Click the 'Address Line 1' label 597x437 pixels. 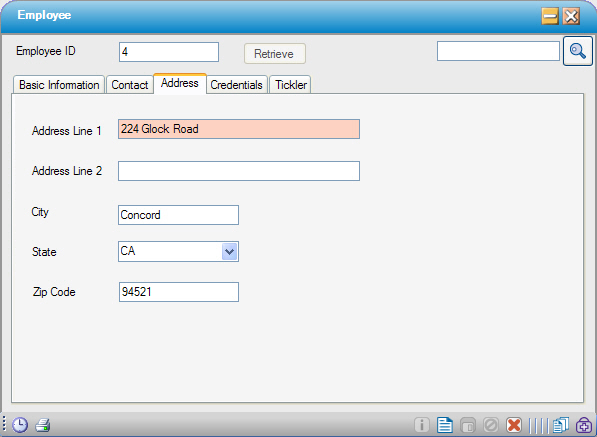pos(67,131)
